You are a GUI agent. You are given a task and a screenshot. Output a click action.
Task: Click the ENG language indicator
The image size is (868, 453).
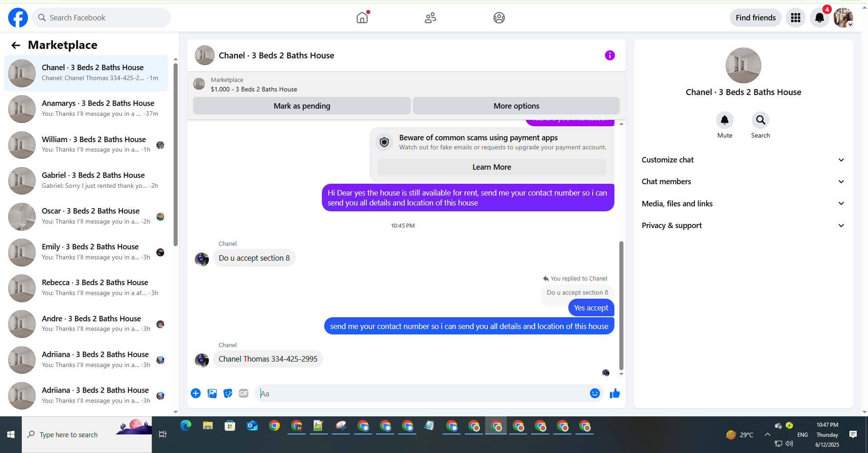click(802, 434)
